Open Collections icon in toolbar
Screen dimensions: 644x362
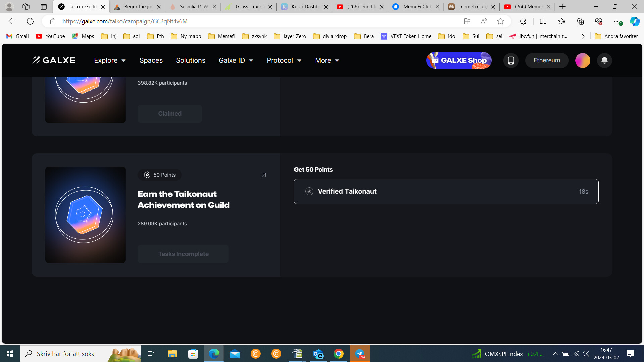pyautogui.click(x=580, y=21)
